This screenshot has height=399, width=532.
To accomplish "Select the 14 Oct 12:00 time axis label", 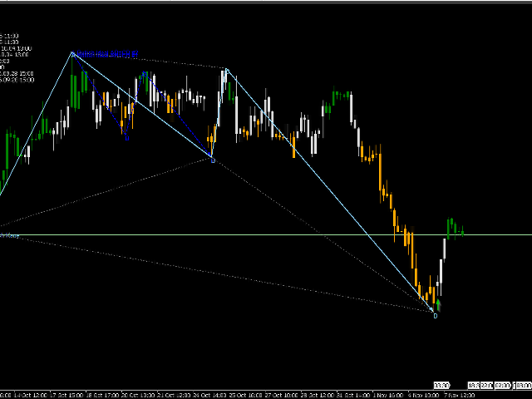I will (30, 396).
